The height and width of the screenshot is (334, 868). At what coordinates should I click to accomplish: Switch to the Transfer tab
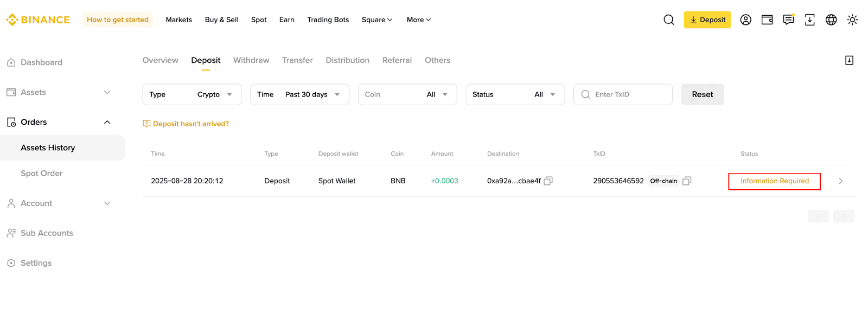coord(297,60)
